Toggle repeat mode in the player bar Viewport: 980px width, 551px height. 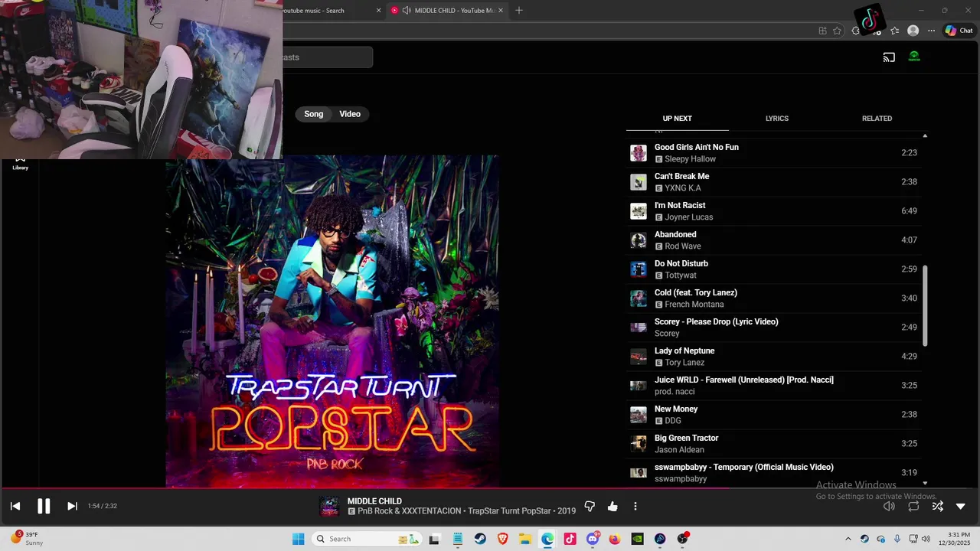point(913,506)
